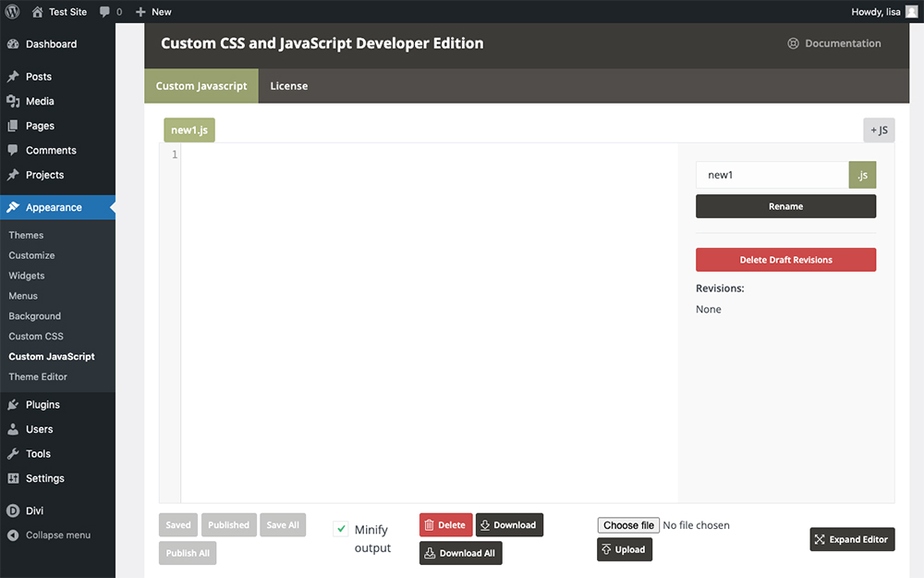Click the Revisions: heading text
This screenshot has width=924, height=578.
[720, 289]
